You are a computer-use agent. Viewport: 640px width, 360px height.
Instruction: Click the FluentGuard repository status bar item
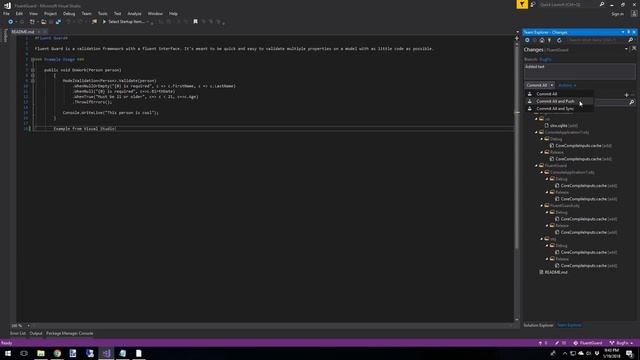coord(588,343)
